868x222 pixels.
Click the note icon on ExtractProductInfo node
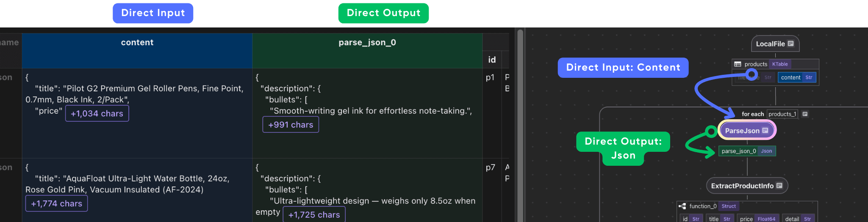tap(779, 186)
